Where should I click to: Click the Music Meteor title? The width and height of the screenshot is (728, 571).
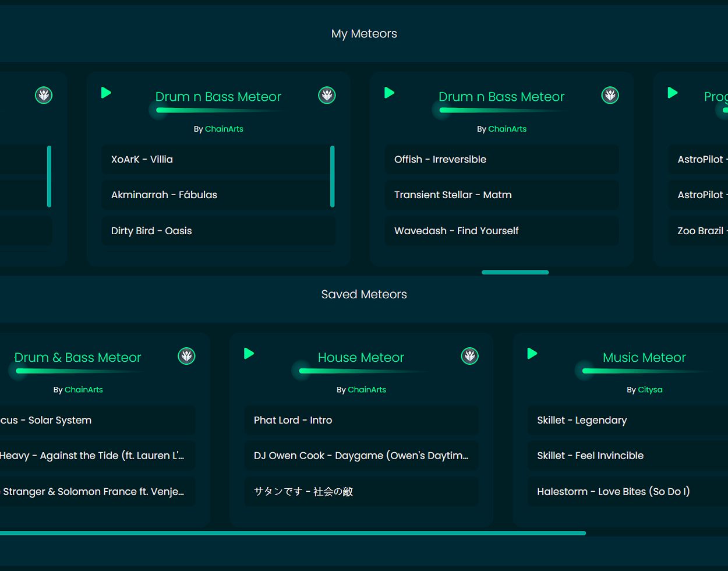(644, 357)
